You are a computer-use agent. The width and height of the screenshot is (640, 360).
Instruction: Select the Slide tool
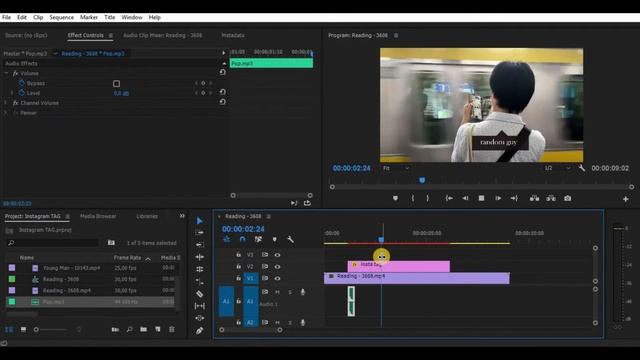(199, 318)
